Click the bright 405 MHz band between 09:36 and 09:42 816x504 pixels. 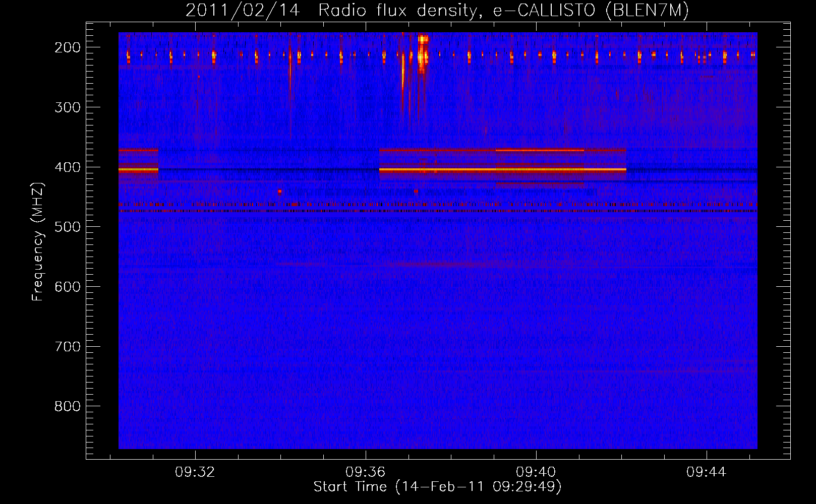click(x=502, y=170)
